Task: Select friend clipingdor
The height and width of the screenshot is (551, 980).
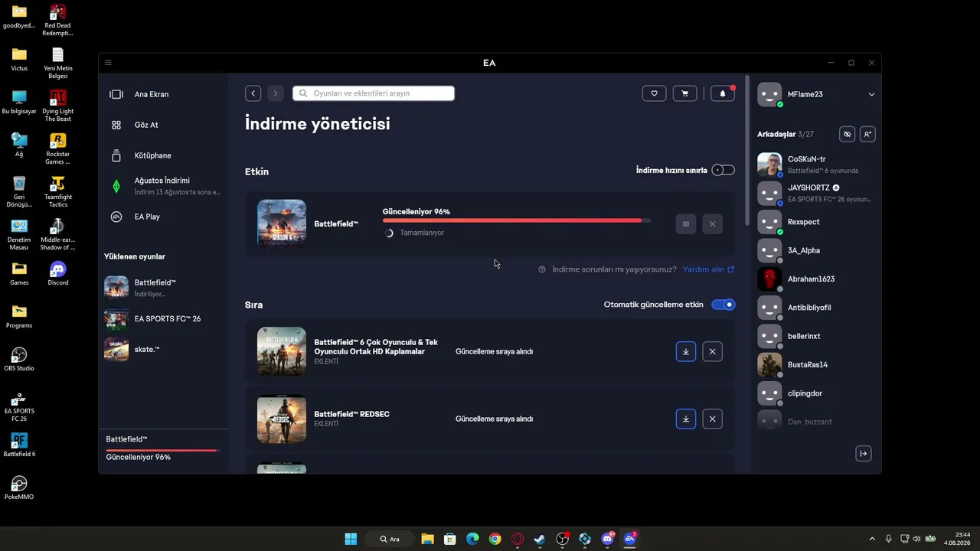Action: (816, 393)
